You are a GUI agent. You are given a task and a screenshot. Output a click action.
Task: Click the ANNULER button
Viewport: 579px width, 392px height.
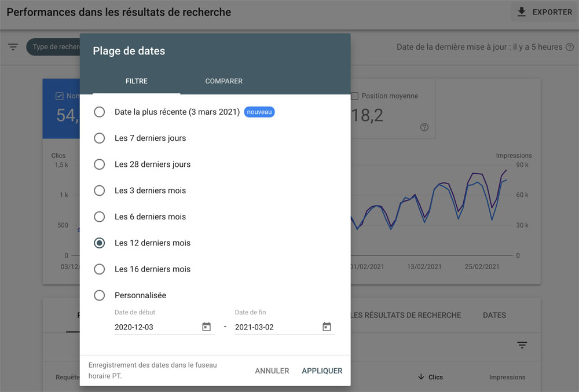pyautogui.click(x=272, y=371)
